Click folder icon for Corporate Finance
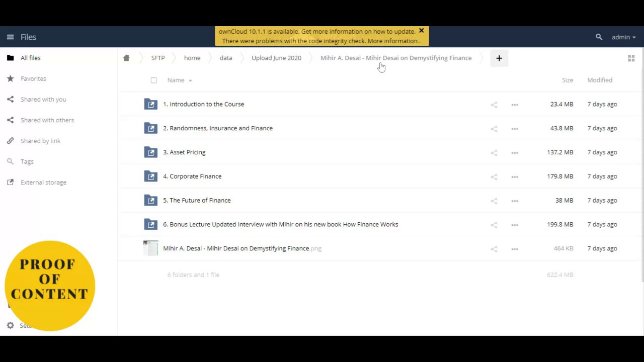This screenshot has width=644, height=362. [x=150, y=176]
